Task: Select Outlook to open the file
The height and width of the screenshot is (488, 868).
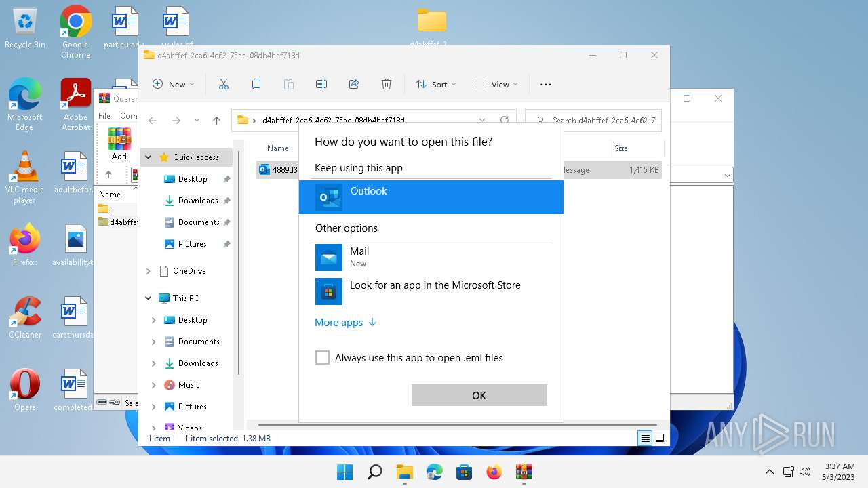Action: [x=431, y=197]
